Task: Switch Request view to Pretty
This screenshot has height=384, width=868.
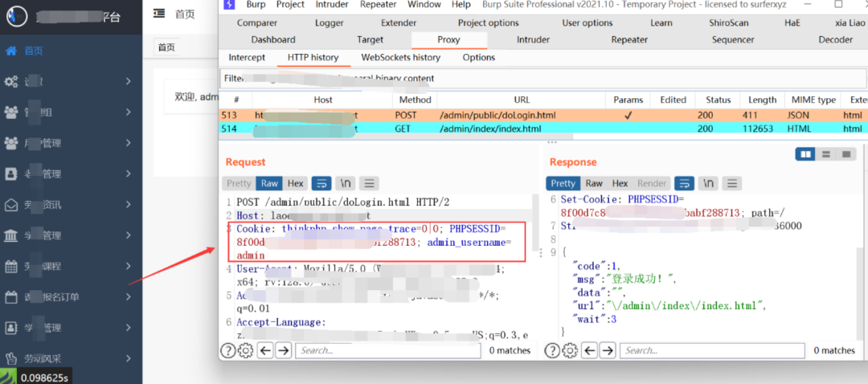Action: [239, 183]
